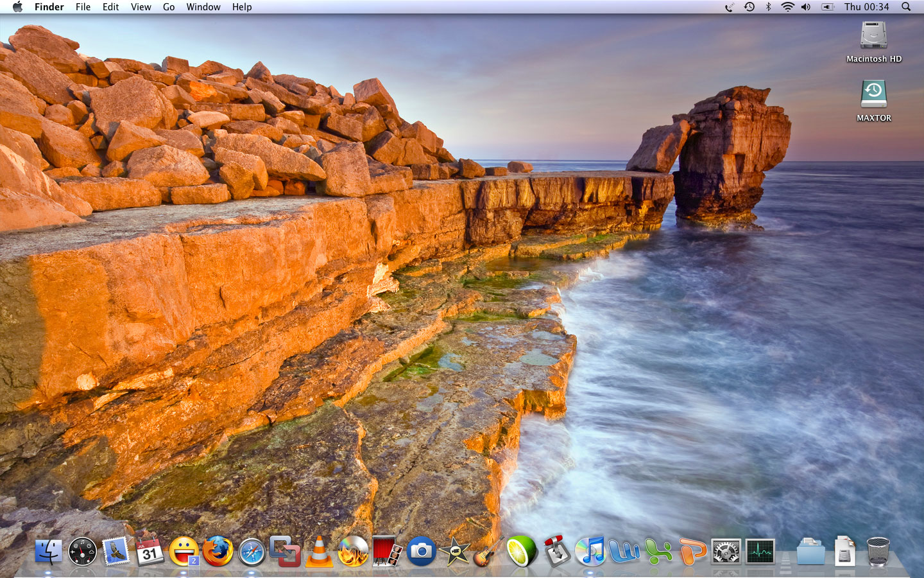Launch iTunes from the Dock
924x578 pixels.
[x=590, y=551]
